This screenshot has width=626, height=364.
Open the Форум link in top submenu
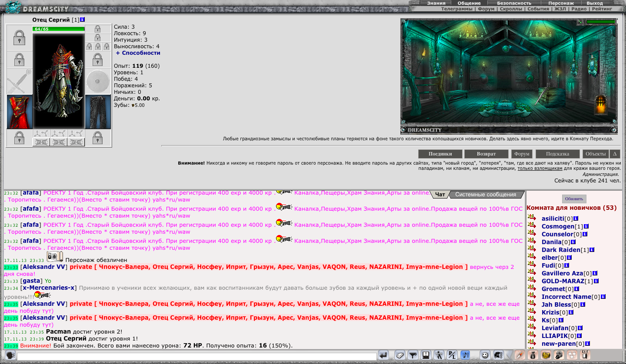(487, 9)
